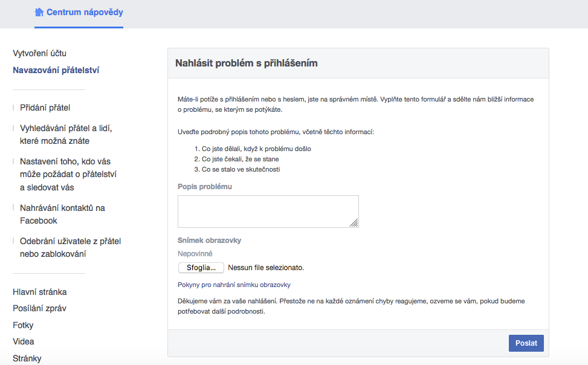Open Vyhledávání přátel a lidí topic
Image resolution: width=588 pixels, height=365 pixels.
(66, 135)
